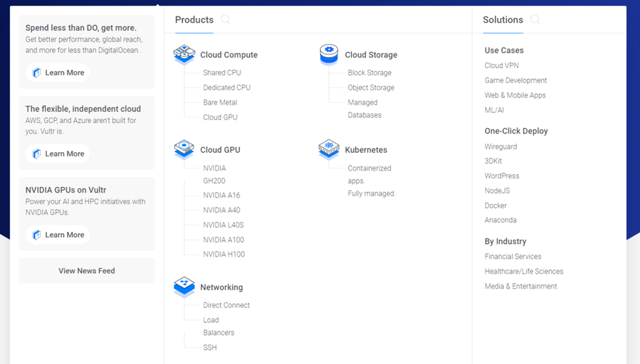The image size is (640, 364).
Task: Click the Cloud GPU chip icon
Action: pyautogui.click(x=184, y=149)
